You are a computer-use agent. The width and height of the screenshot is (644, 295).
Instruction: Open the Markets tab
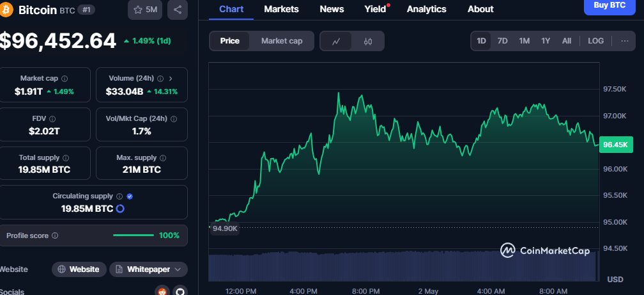281,9
